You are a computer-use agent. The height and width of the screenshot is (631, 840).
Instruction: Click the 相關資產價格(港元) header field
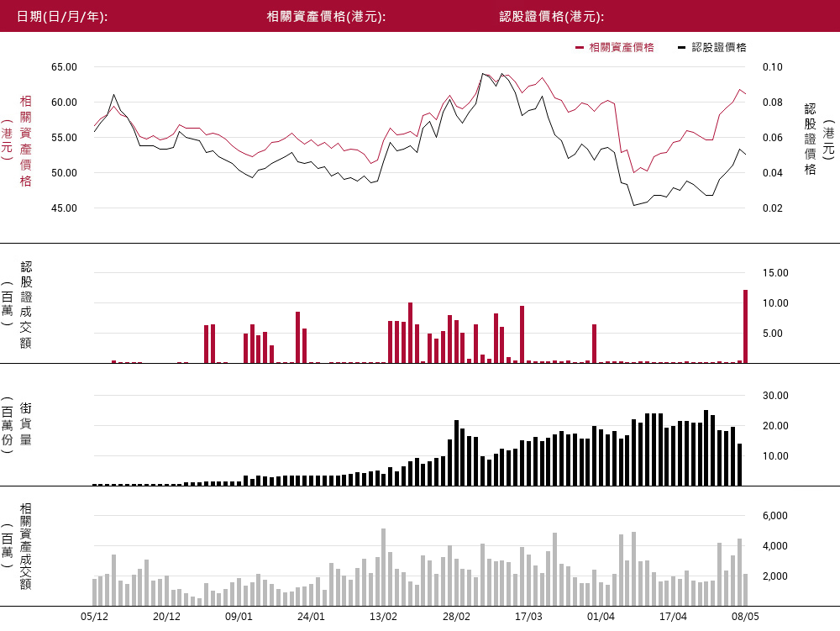326,16
